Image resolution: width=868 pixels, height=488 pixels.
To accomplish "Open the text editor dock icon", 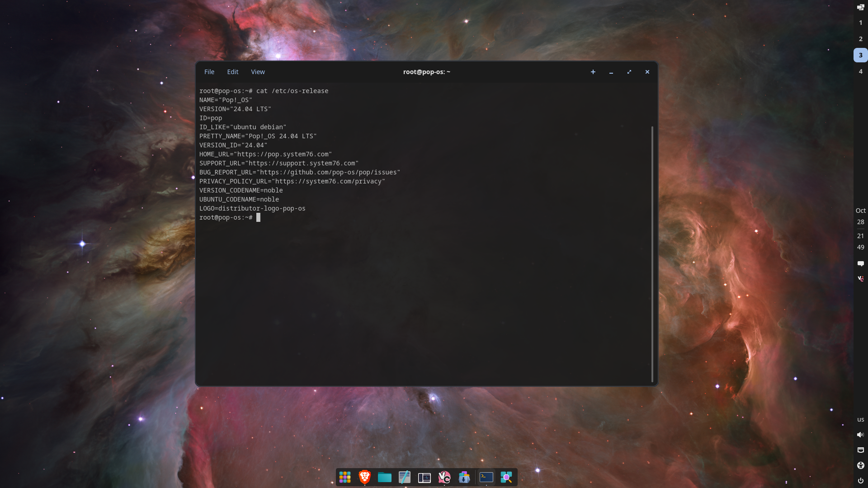I will (x=405, y=477).
